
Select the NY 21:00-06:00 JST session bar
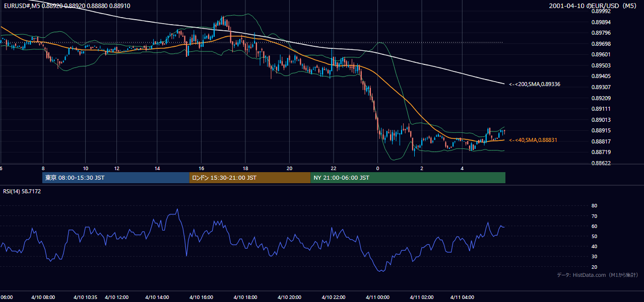(408, 178)
